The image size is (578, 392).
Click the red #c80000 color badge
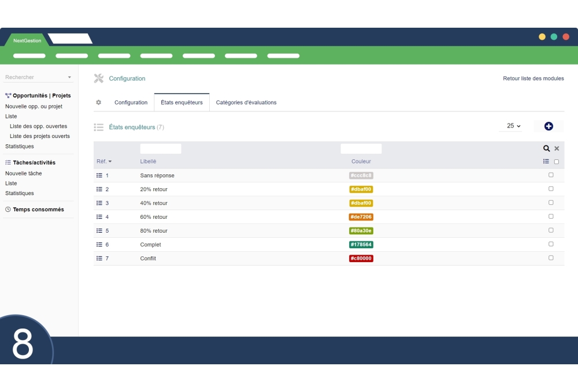click(x=361, y=258)
